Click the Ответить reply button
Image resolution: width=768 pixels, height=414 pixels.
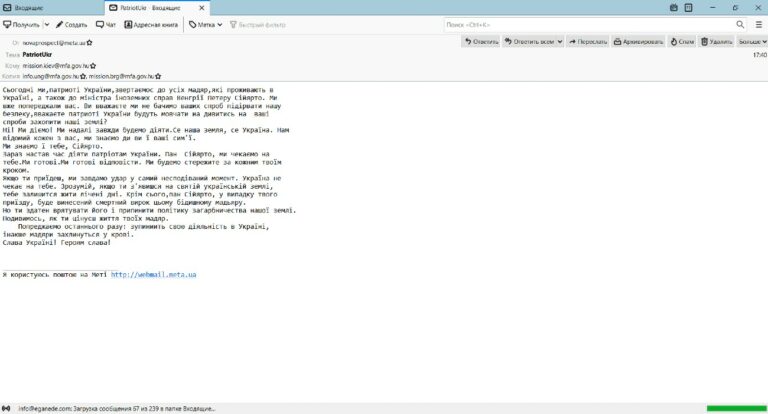481,42
